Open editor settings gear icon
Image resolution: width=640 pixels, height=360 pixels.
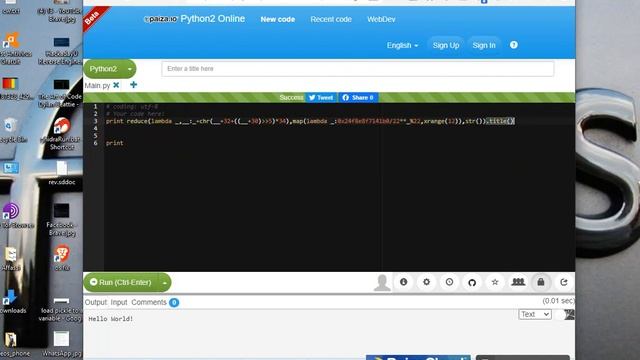[427, 282]
